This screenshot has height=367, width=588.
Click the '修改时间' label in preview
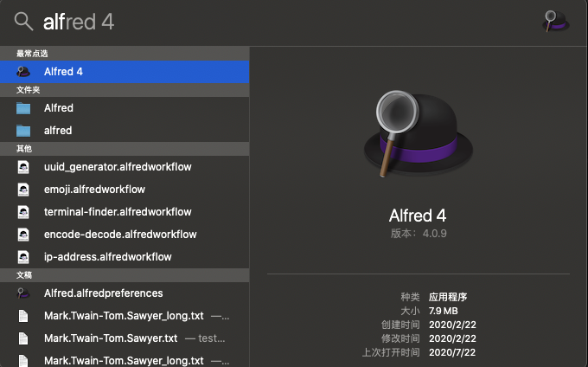[x=400, y=338]
